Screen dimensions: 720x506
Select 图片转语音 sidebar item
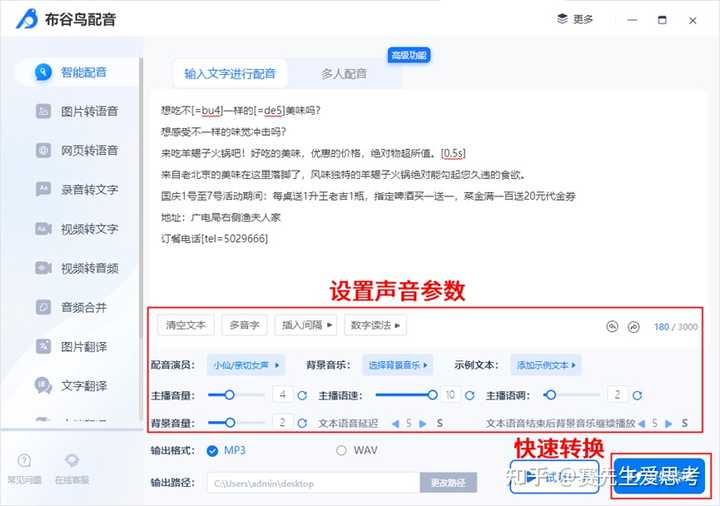[x=77, y=111]
